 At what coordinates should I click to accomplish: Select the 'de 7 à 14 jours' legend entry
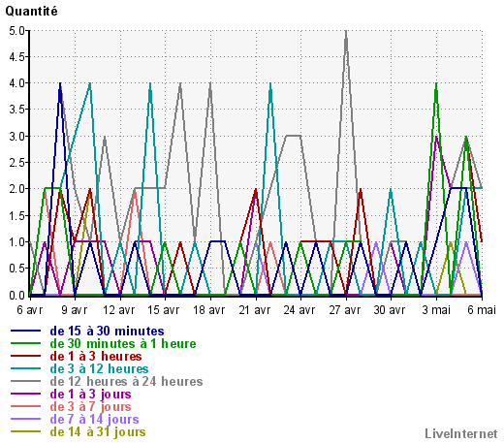[94, 419]
